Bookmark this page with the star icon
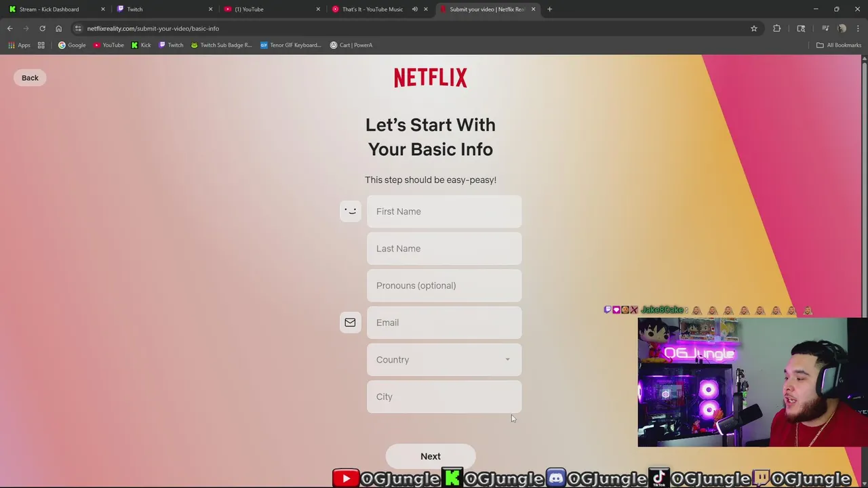868x488 pixels. (x=753, y=28)
